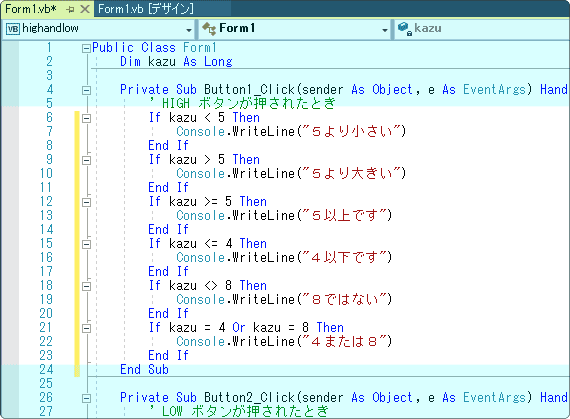Click line number 24 in the margin
The height and width of the screenshot is (419, 570).
pos(46,369)
